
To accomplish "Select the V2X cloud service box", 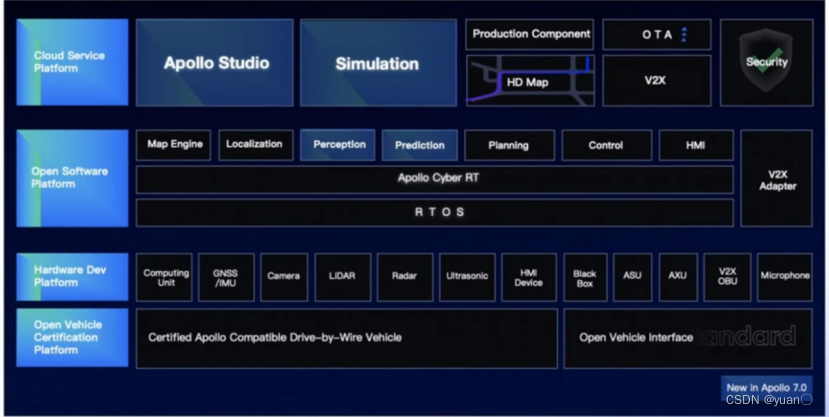I will (x=657, y=81).
